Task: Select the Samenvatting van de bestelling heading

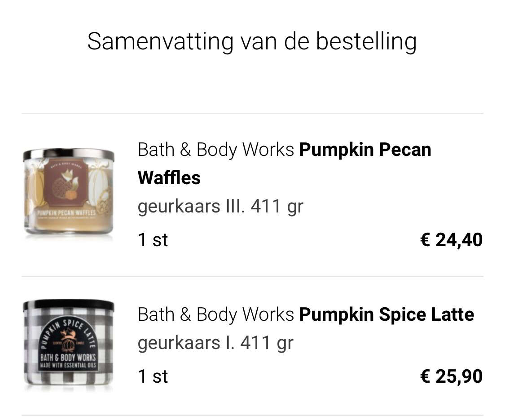Action: (252, 41)
